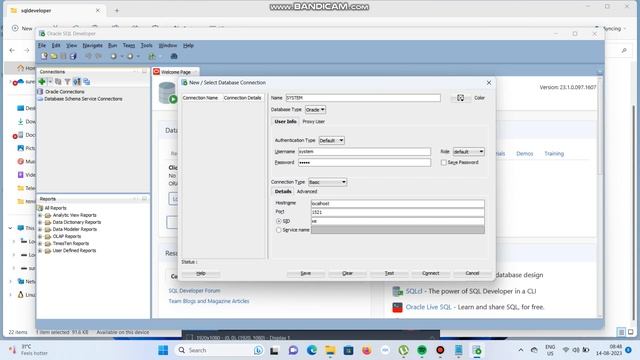Click the Redo toolbar icon
Screen dimensions: 640x360
tap(98, 56)
